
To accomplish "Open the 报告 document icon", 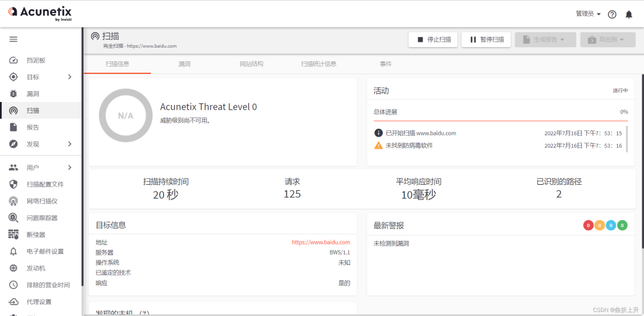I will tap(14, 128).
